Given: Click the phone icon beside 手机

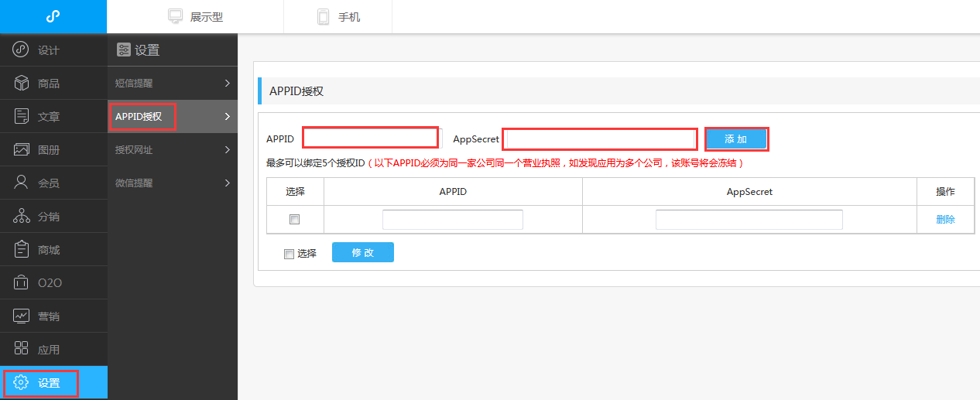Looking at the screenshot, I should click(324, 17).
